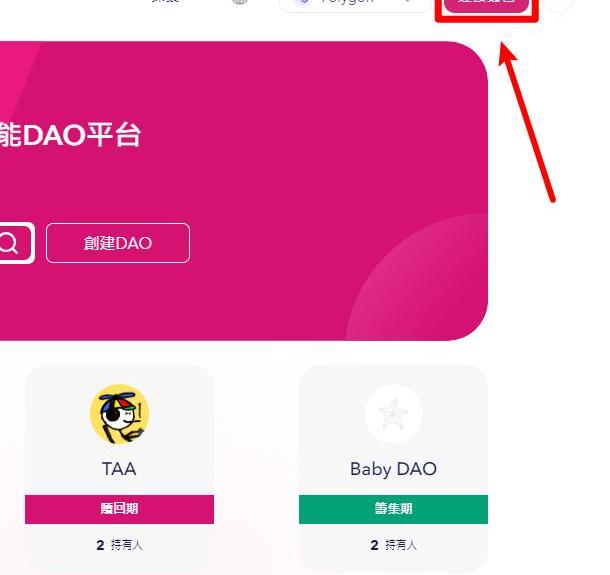Viewport: 610px width, 575px height.
Task: Click the 贖回期 status bar on TAA
Action: point(119,509)
